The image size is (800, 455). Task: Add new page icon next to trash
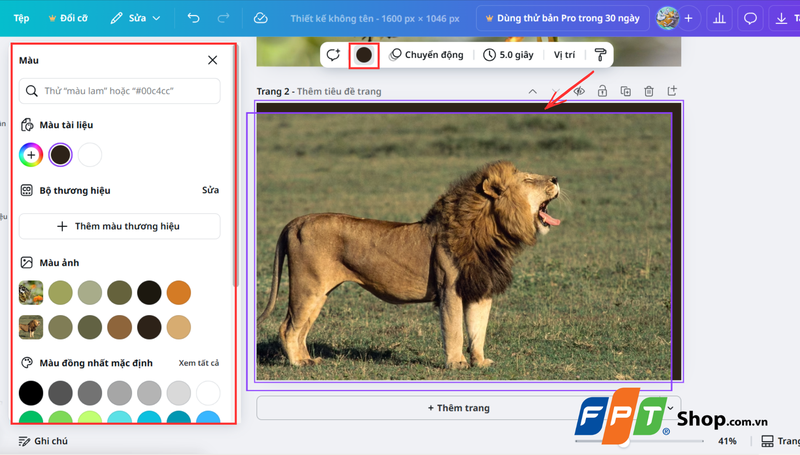coord(672,91)
